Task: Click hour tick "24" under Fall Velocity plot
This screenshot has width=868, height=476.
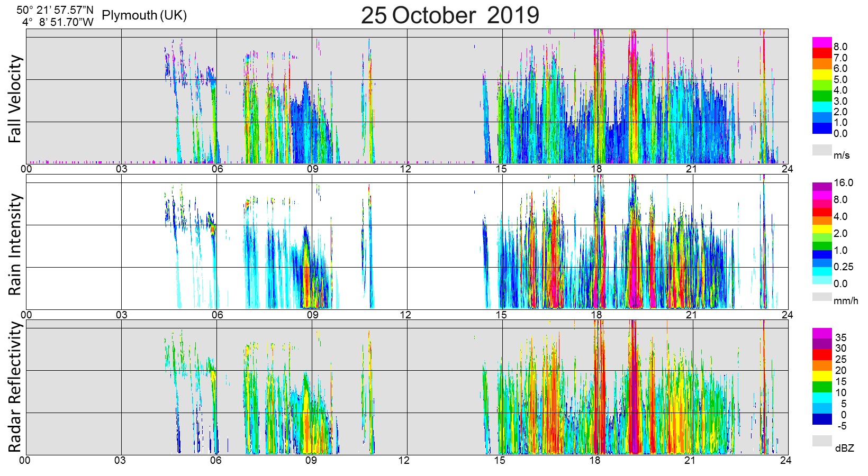Action: [787, 169]
